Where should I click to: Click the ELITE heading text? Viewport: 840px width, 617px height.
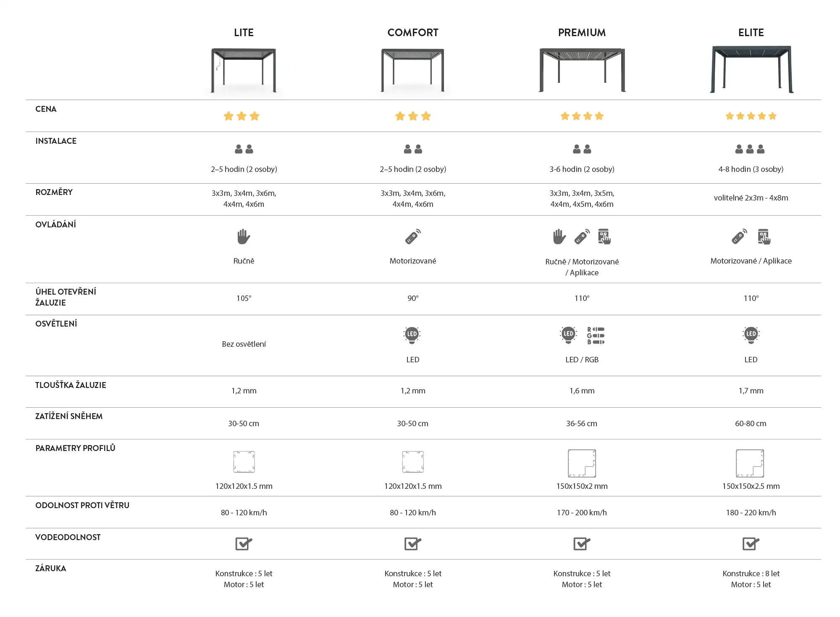[x=751, y=32]
